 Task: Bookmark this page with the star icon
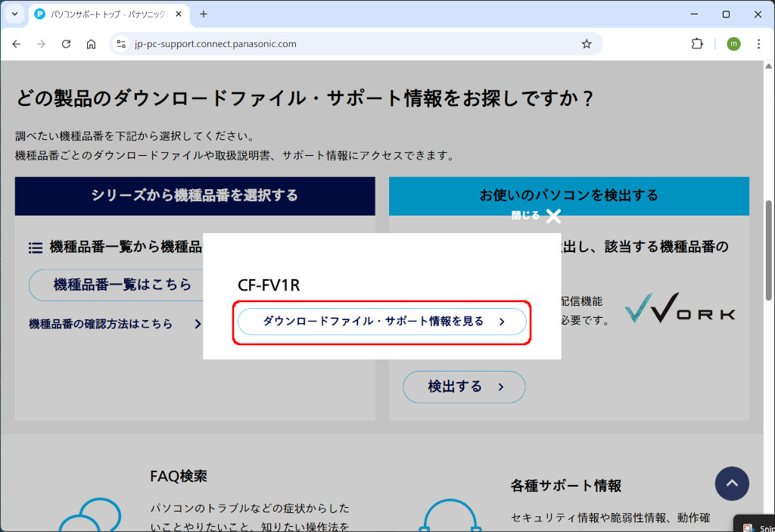(587, 44)
